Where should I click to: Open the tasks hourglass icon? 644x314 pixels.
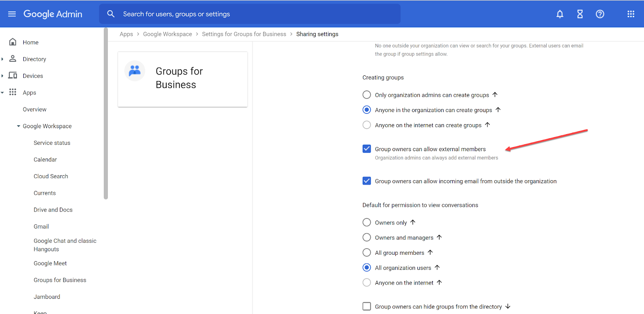[x=580, y=14]
